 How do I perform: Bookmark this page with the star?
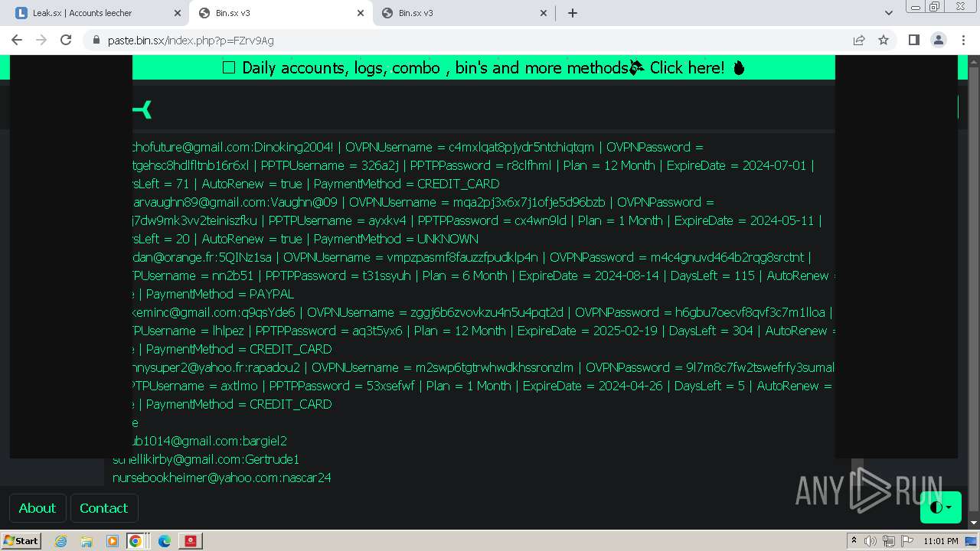tap(884, 40)
